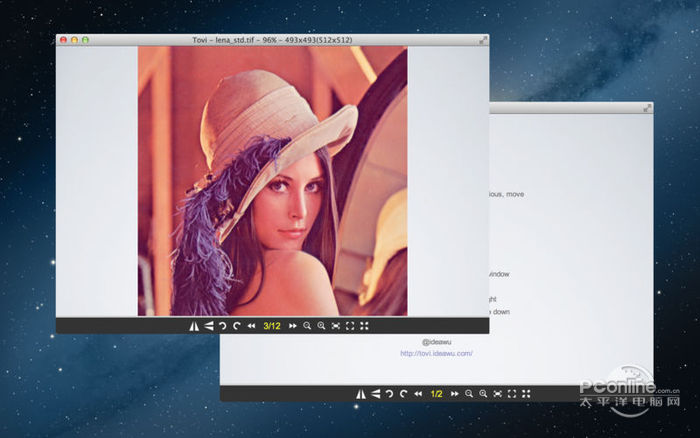
Task: Go to previous image from 3/12
Action: pos(251,326)
